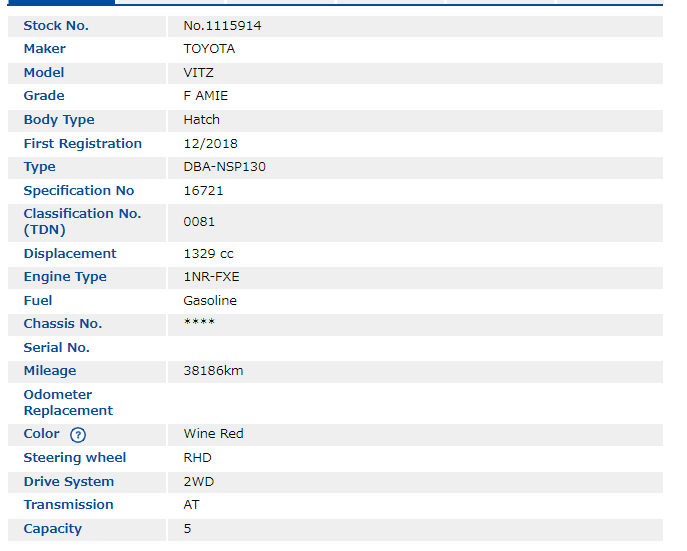Click the DBA-NSP130 type value
The image size is (687, 551).
pos(225,167)
